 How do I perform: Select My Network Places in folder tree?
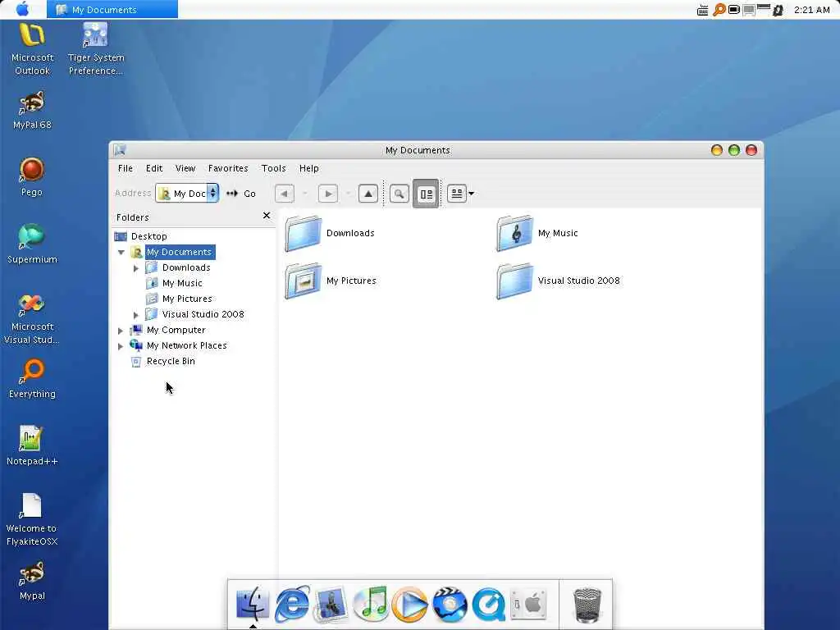pyautogui.click(x=186, y=345)
